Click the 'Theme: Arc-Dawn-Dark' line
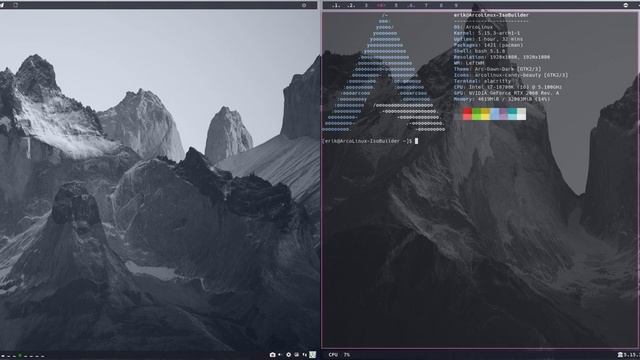Screen dimensions: 640x360 (x=497, y=69)
